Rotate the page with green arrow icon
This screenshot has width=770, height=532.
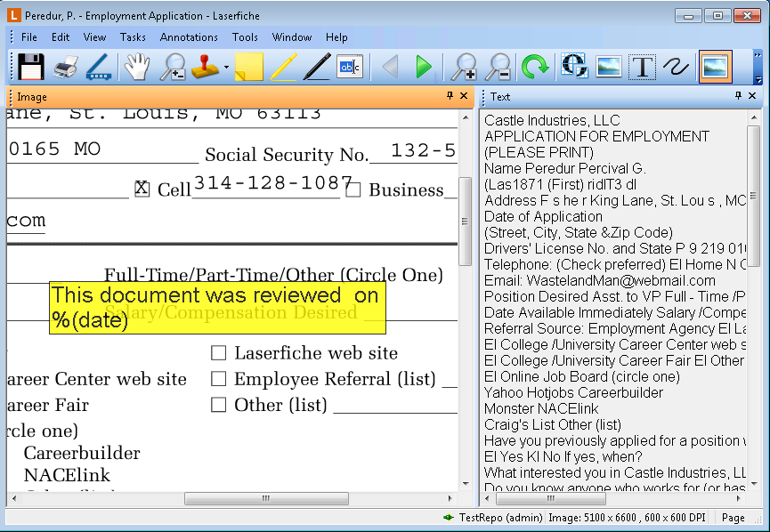click(535, 67)
